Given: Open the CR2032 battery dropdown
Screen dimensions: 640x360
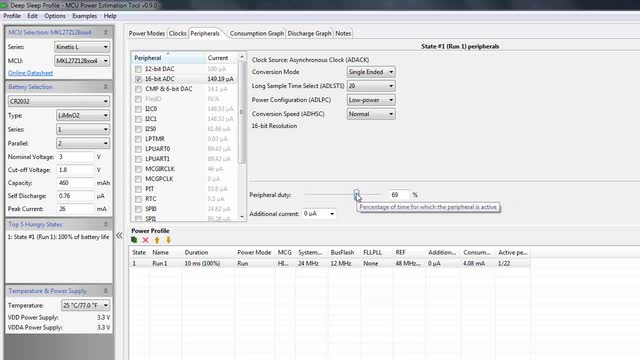Looking at the screenshot, I should pos(59,101).
